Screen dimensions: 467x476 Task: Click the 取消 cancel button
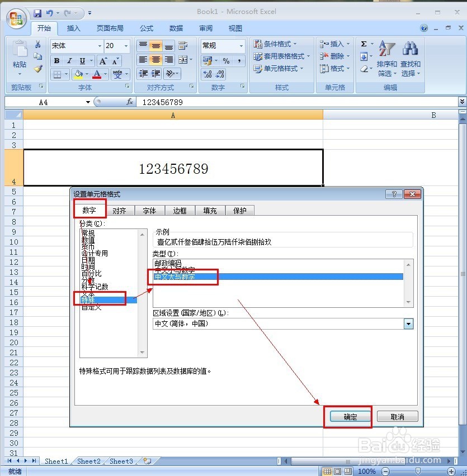(x=398, y=416)
